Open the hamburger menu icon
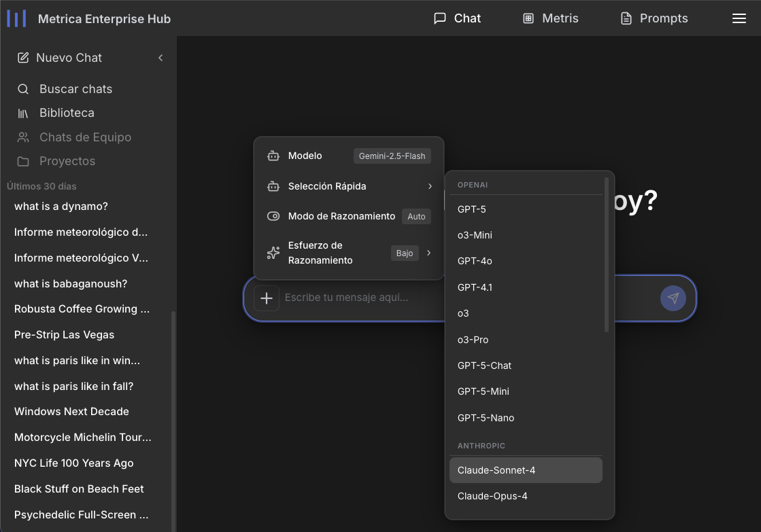 pyautogui.click(x=739, y=18)
